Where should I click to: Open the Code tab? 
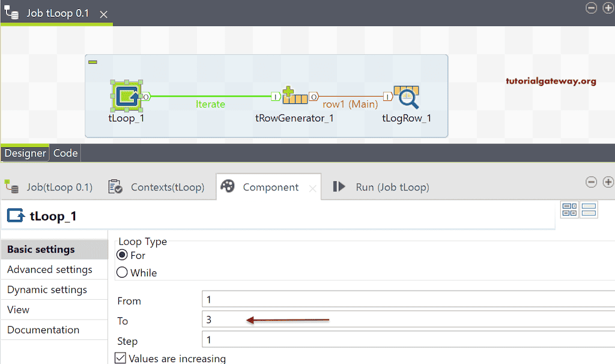(65, 153)
